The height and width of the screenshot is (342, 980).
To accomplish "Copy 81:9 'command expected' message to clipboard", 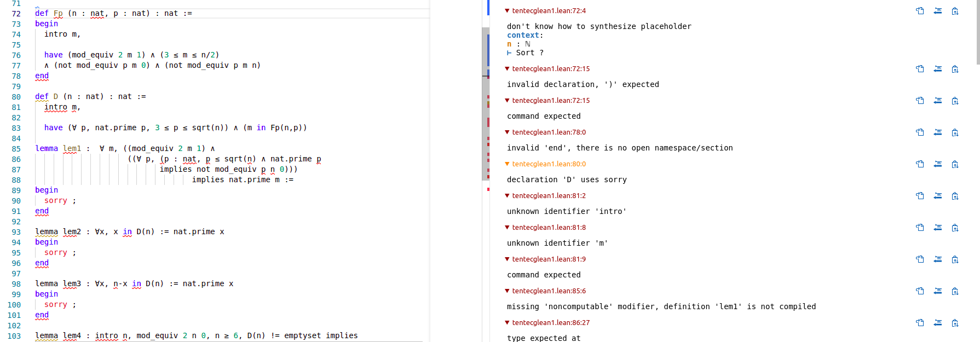I will click(x=955, y=259).
